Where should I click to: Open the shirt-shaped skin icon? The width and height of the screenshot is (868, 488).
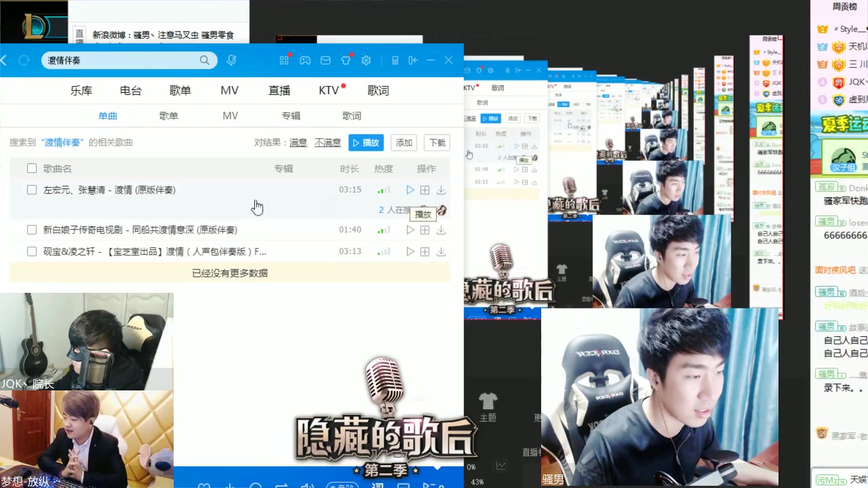click(x=346, y=60)
